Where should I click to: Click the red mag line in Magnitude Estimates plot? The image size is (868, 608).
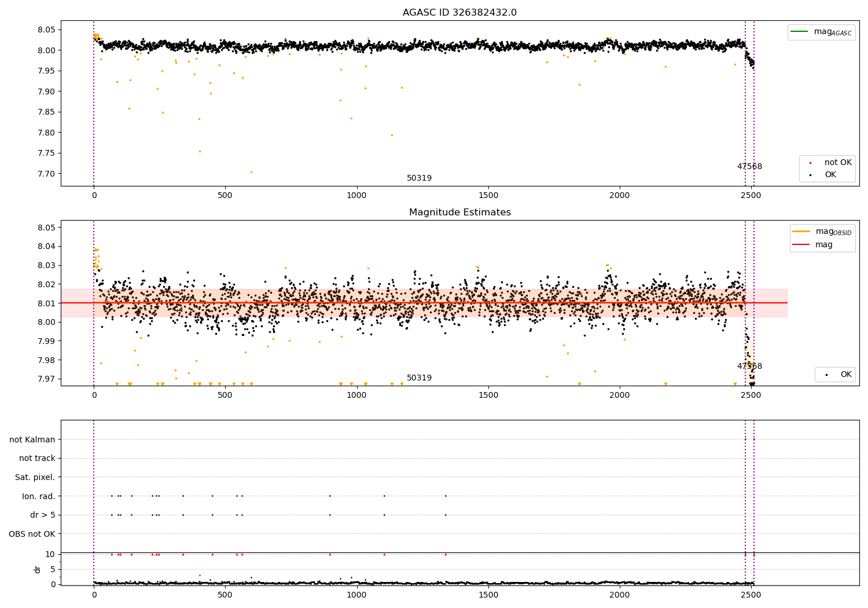(424, 303)
